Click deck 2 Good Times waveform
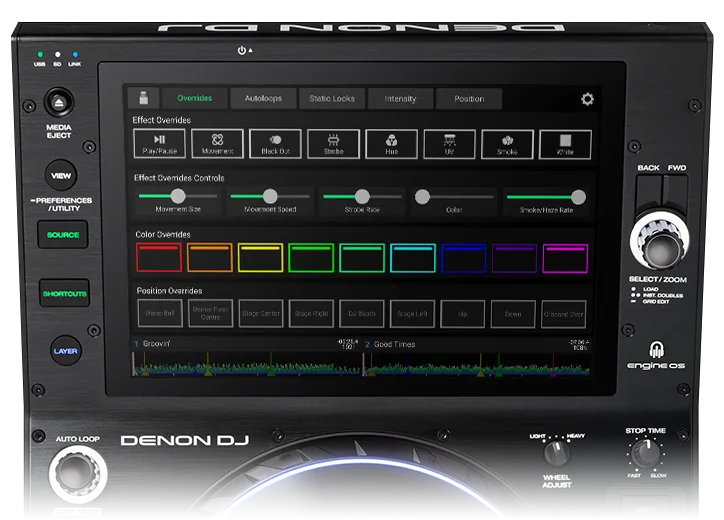Image resolution: width=724 pixels, height=520 pixels. pyautogui.click(x=476, y=364)
